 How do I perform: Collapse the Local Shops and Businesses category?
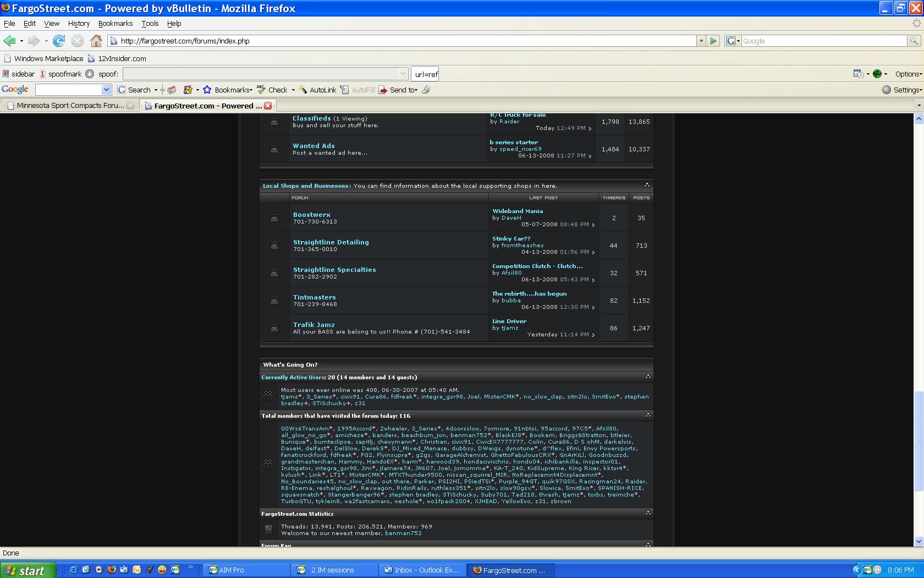647,185
